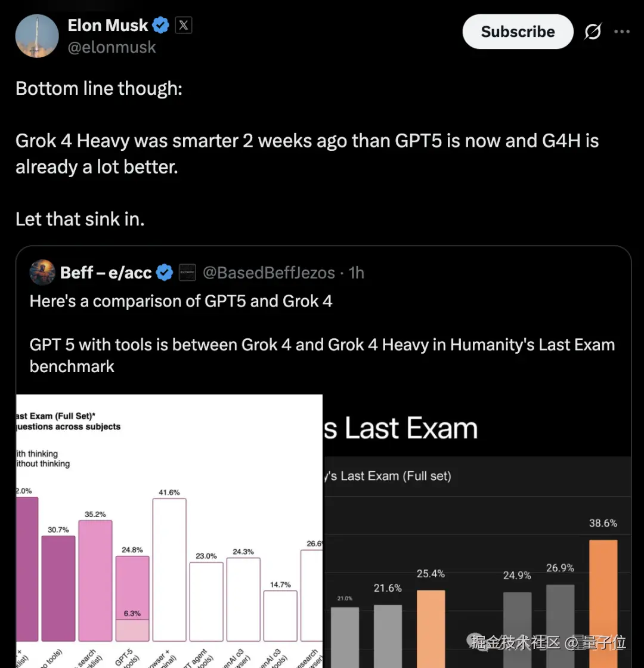Open the three-dot more options menu
This screenshot has width=644, height=668.
tap(622, 32)
